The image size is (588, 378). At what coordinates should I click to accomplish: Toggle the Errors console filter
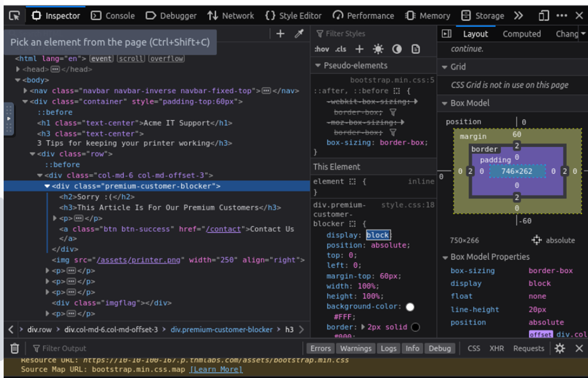(320, 348)
